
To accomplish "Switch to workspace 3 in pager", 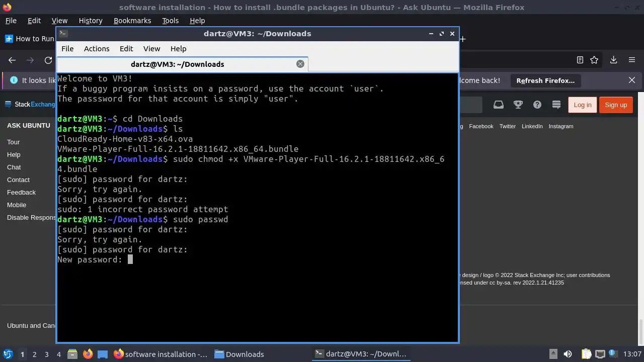I will click(x=46, y=354).
